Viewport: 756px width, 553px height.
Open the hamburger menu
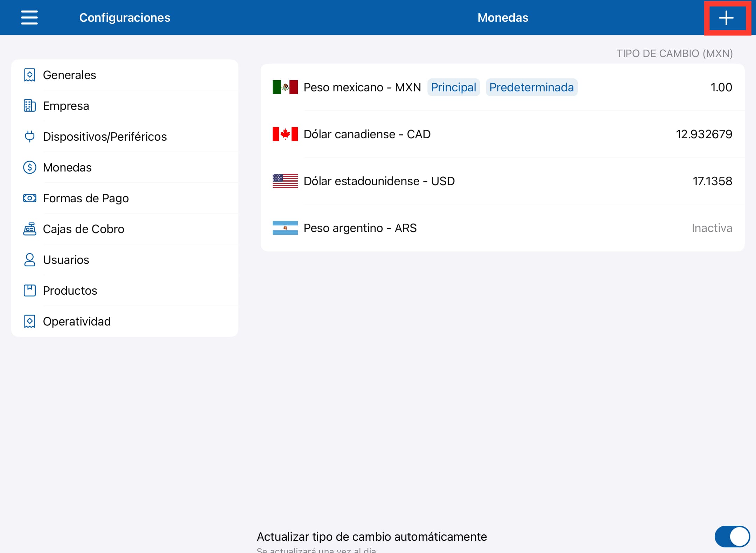(29, 17)
